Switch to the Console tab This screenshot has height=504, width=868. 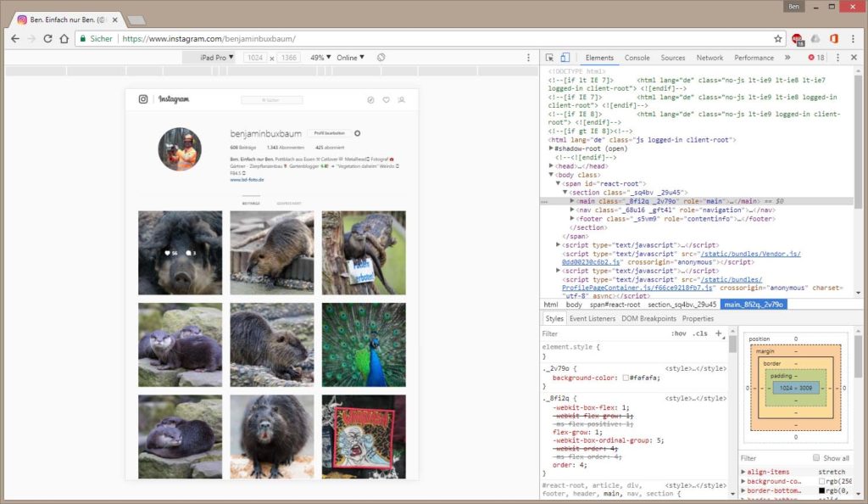pyautogui.click(x=637, y=58)
